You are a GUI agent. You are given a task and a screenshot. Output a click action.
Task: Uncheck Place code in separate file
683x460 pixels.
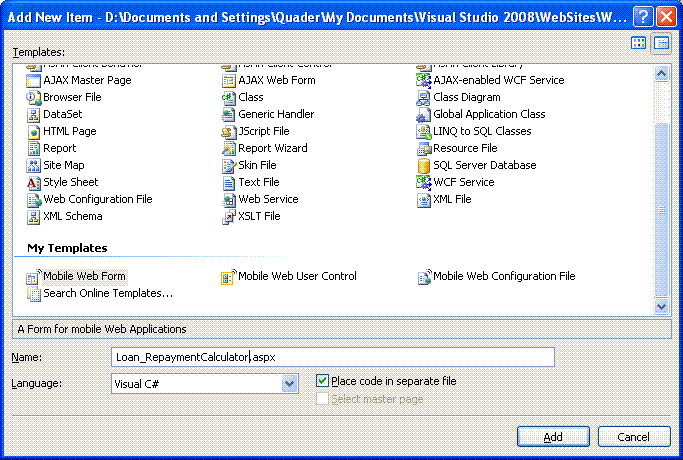[x=322, y=381]
